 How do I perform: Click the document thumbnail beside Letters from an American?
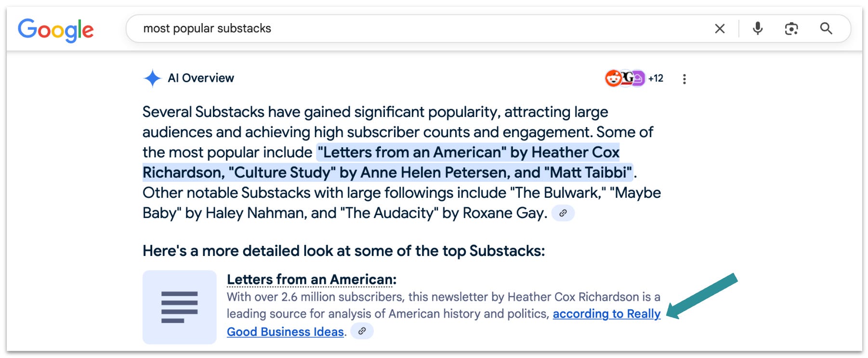pyautogui.click(x=180, y=307)
